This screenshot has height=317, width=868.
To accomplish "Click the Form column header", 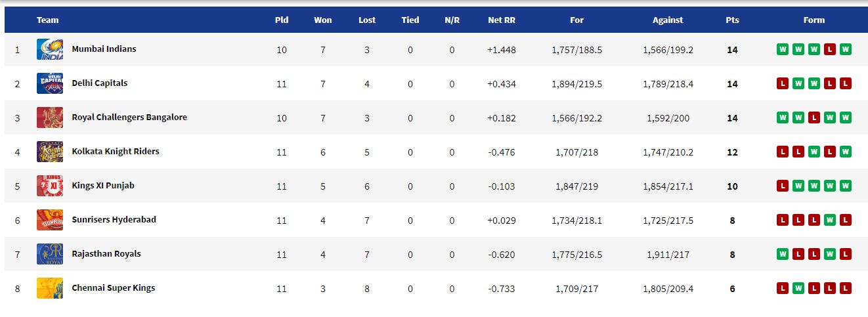I will click(x=814, y=20).
